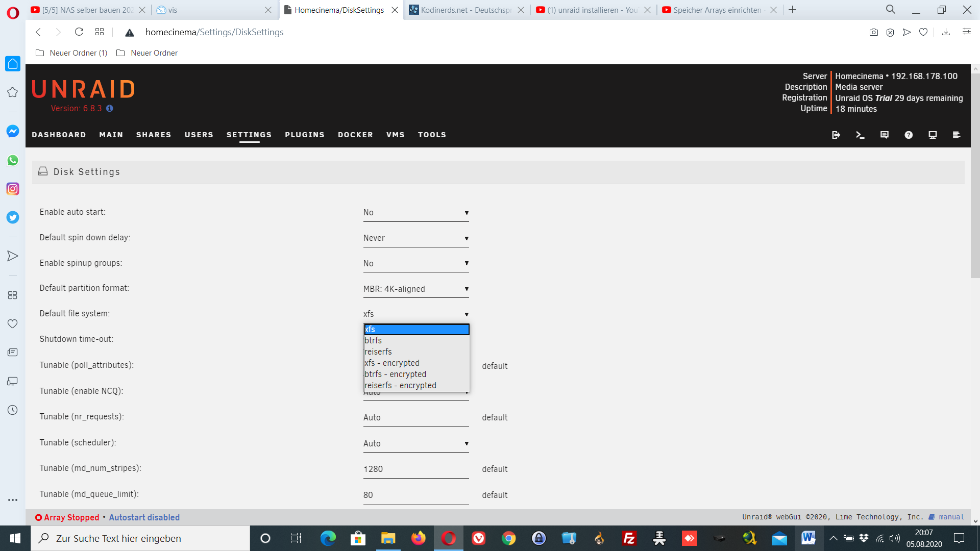Click the page vertical scrollbar
The height and width of the screenshot is (551, 980).
(975, 176)
